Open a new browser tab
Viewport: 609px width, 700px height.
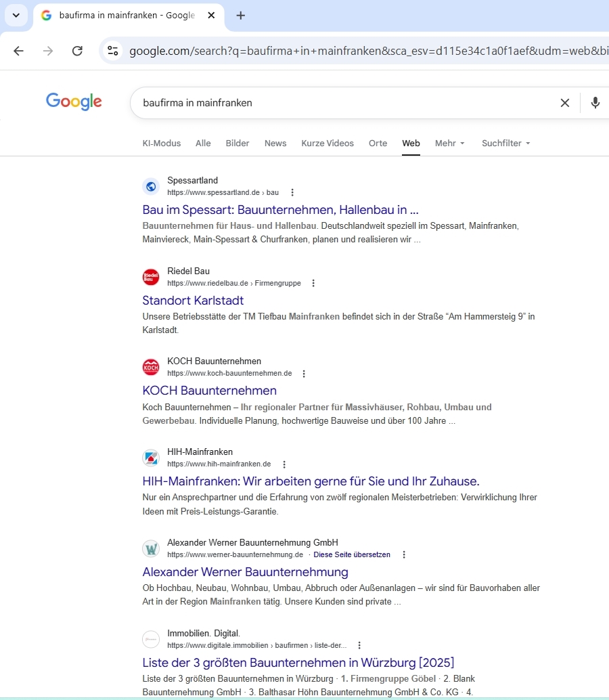click(x=241, y=16)
